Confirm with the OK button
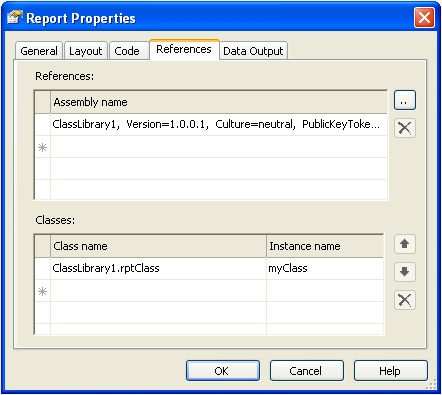 click(223, 371)
